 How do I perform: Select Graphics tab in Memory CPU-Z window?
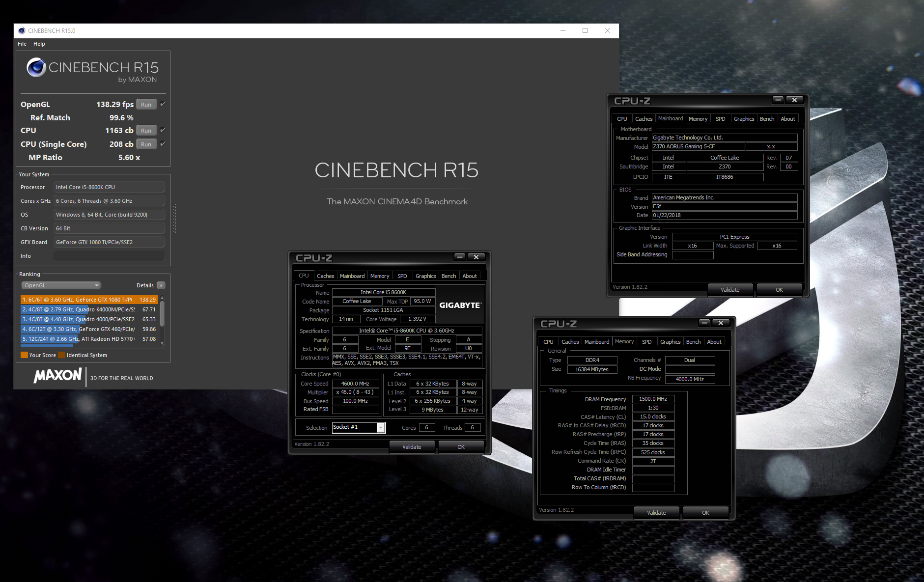tap(670, 342)
